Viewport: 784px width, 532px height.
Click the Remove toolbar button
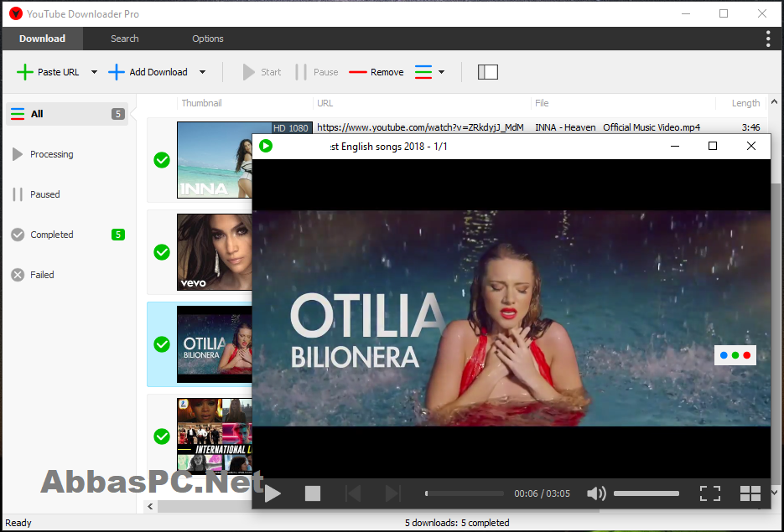376,72
